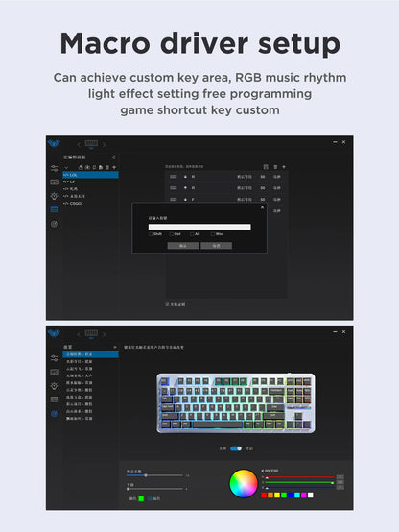Click the brand logo in the macro window
Image resolution: width=399 pixels, height=532 pixels.
tap(54, 143)
